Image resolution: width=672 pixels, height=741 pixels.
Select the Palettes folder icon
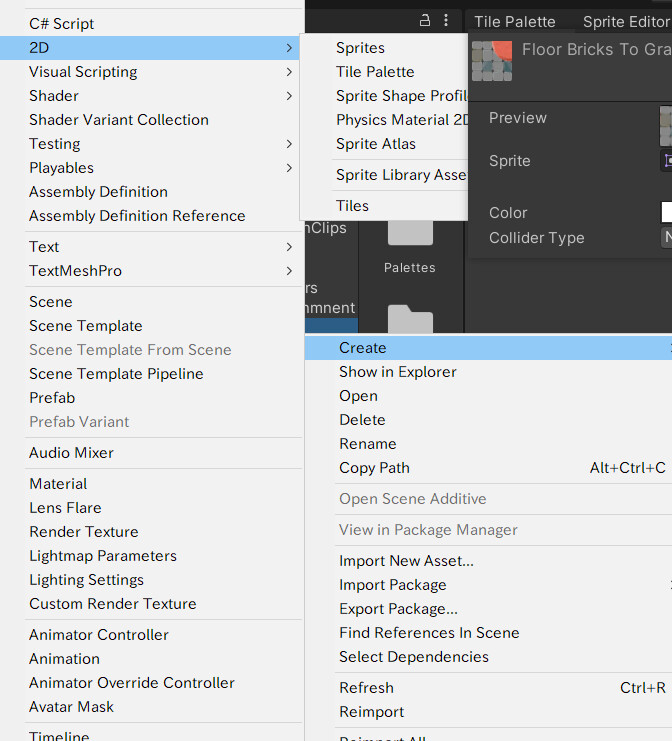[409, 232]
